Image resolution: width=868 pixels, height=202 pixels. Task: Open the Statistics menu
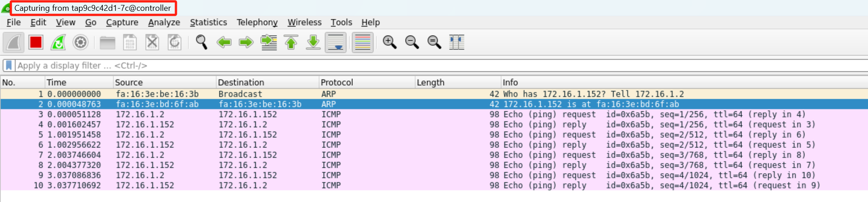(208, 22)
